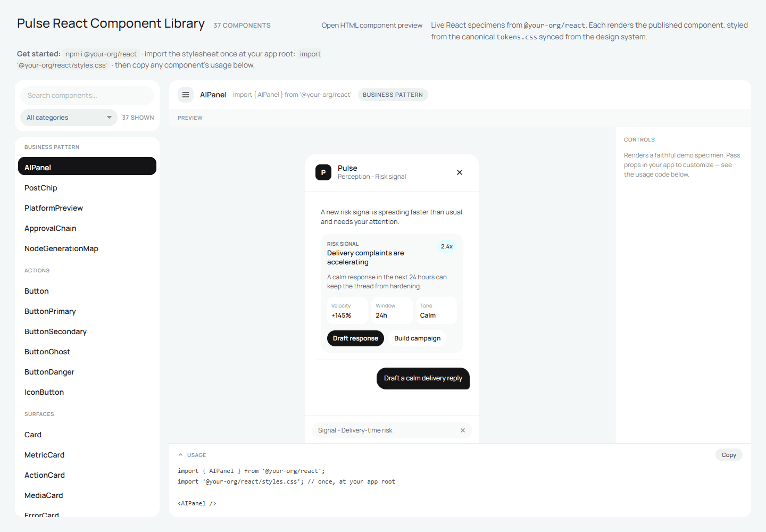Select NodeGenerationMap component
This screenshot has height=532, width=766.
[x=87, y=248]
